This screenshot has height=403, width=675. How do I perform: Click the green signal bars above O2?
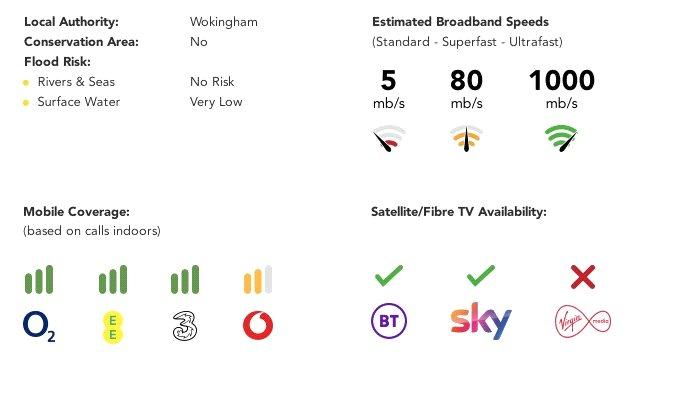39,279
